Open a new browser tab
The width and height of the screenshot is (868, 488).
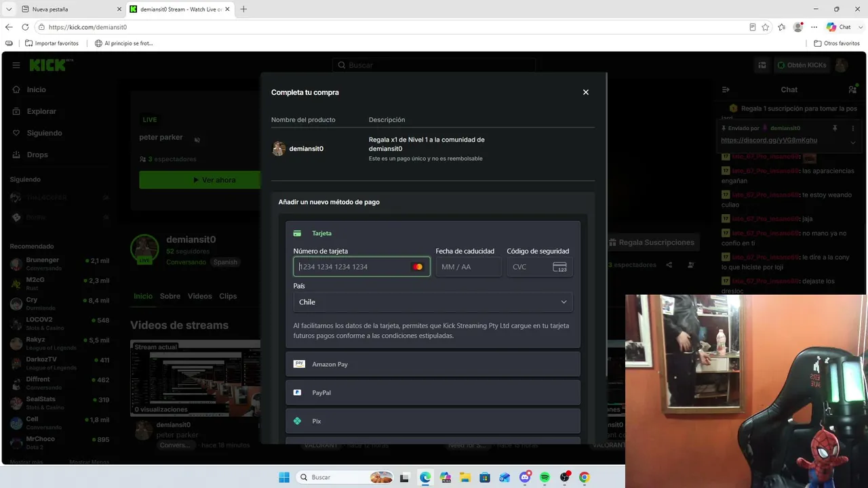tap(243, 9)
